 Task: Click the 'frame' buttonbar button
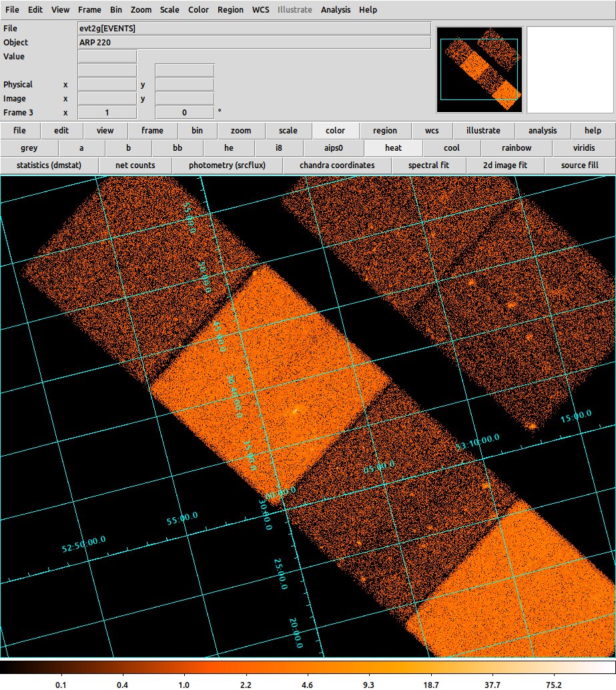pyautogui.click(x=152, y=131)
